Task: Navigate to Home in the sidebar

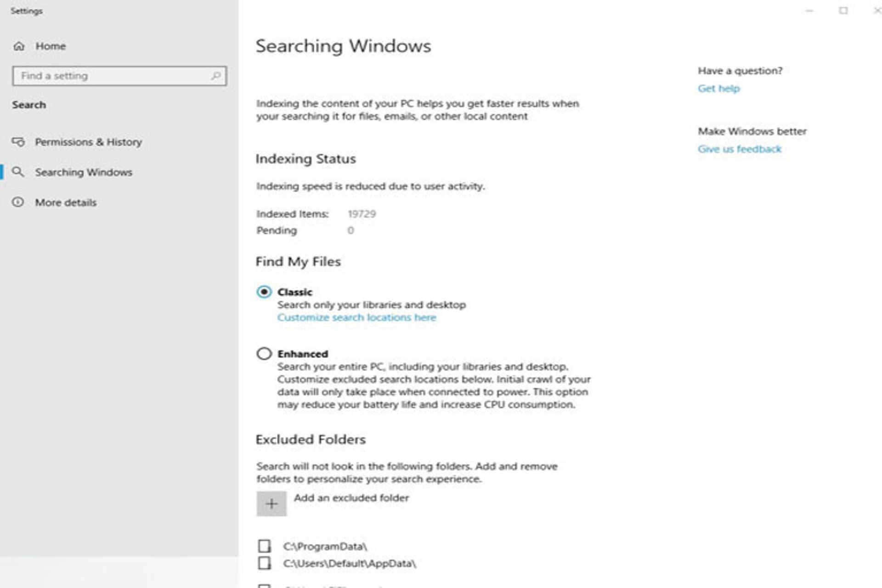Action: 51,46
